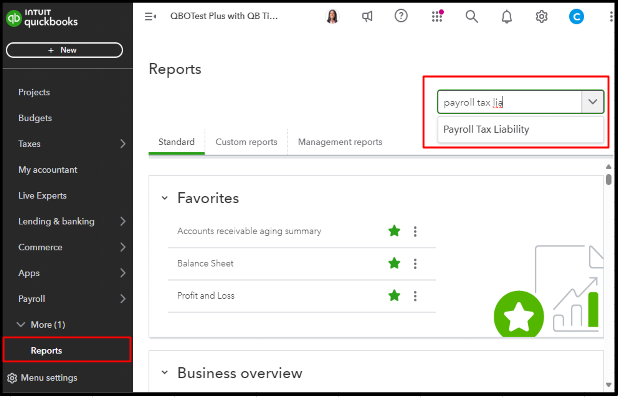Click the reports list vertical scrollbar
The height and width of the screenshot is (397, 618).
click(x=609, y=179)
